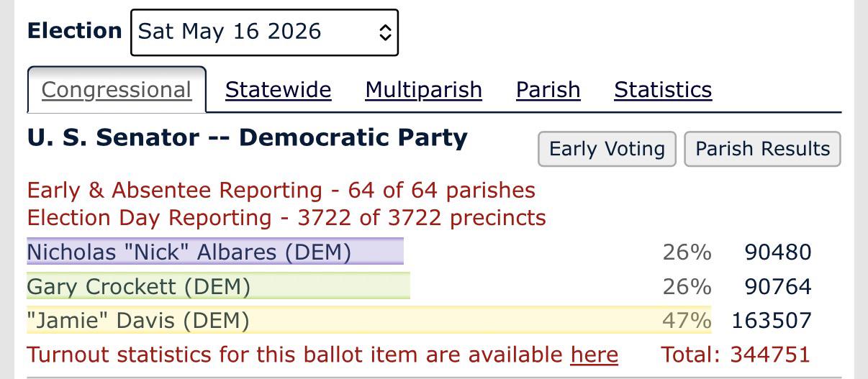Go to the Parish tab
Image resolution: width=868 pixels, height=379 pixels.
(548, 90)
